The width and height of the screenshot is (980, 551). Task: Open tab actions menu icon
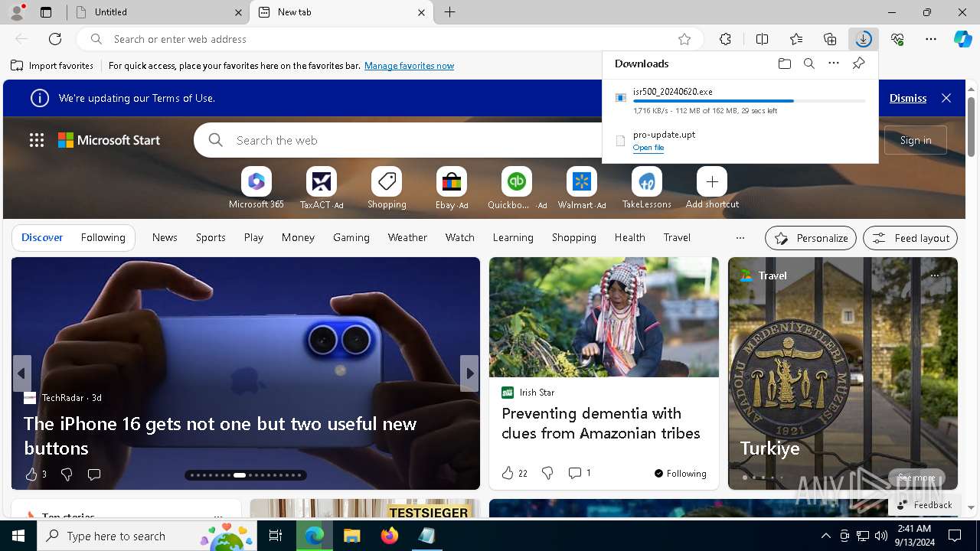point(46,12)
